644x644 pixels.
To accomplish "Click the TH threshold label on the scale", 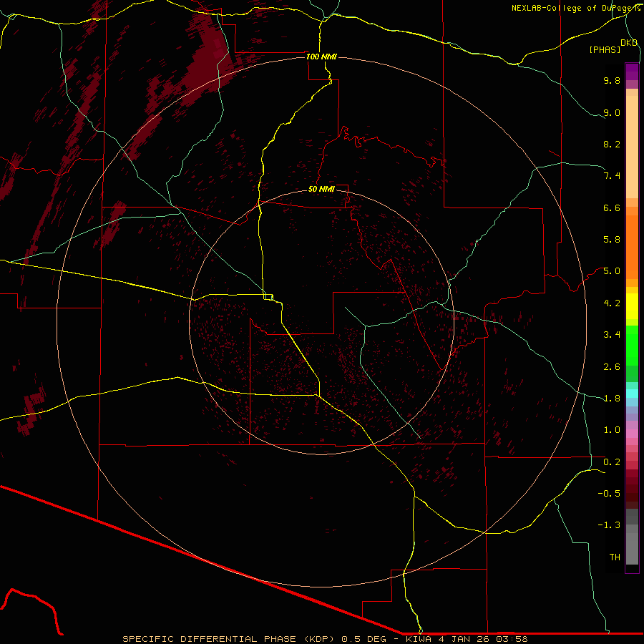I will pyautogui.click(x=615, y=557).
